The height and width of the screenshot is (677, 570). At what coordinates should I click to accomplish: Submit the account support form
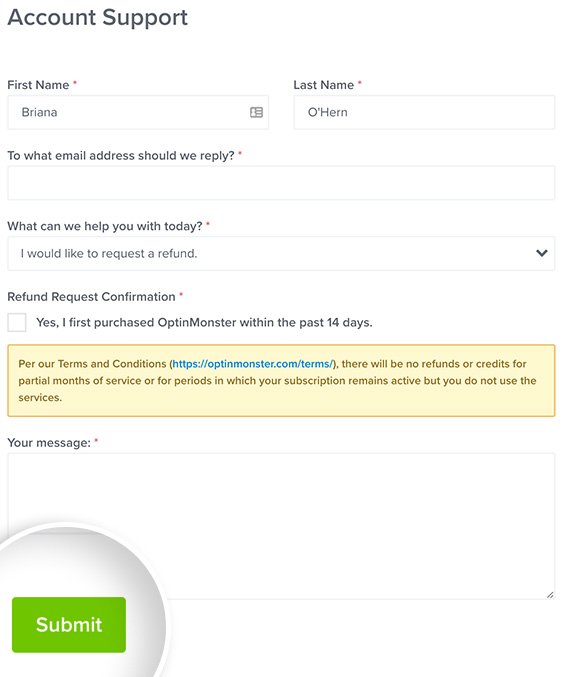point(69,624)
